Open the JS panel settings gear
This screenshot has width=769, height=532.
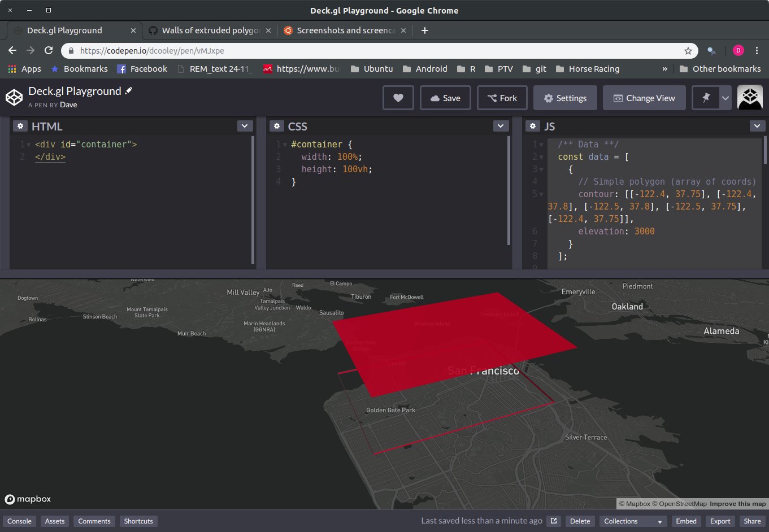click(533, 126)
